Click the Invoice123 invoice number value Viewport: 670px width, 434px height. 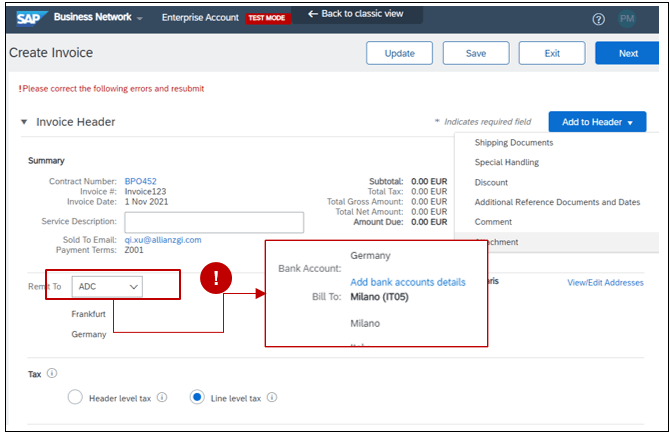point(145,191)
